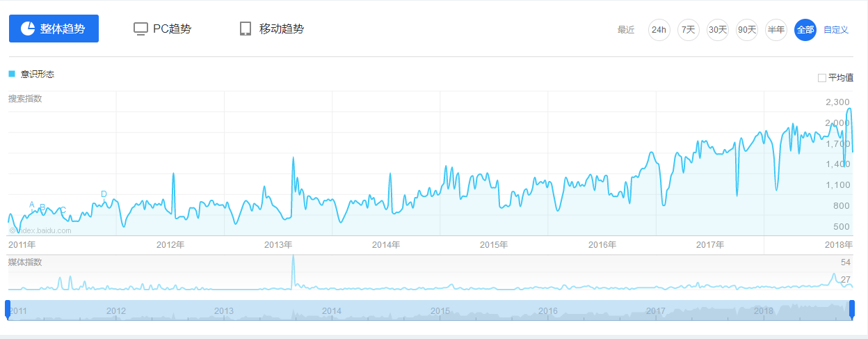Open the 自定义 custom date range
This screenshot has height=339, width=868.
(835, 30)
